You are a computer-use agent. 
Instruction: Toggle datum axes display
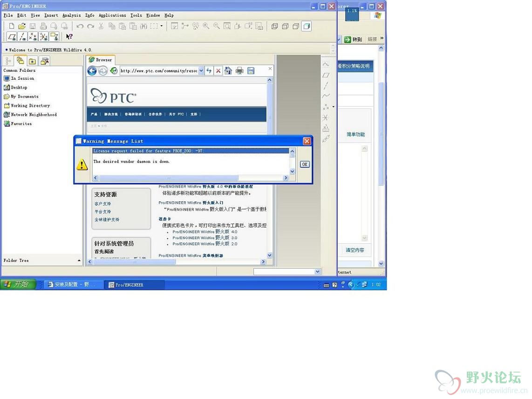point(23,36)
